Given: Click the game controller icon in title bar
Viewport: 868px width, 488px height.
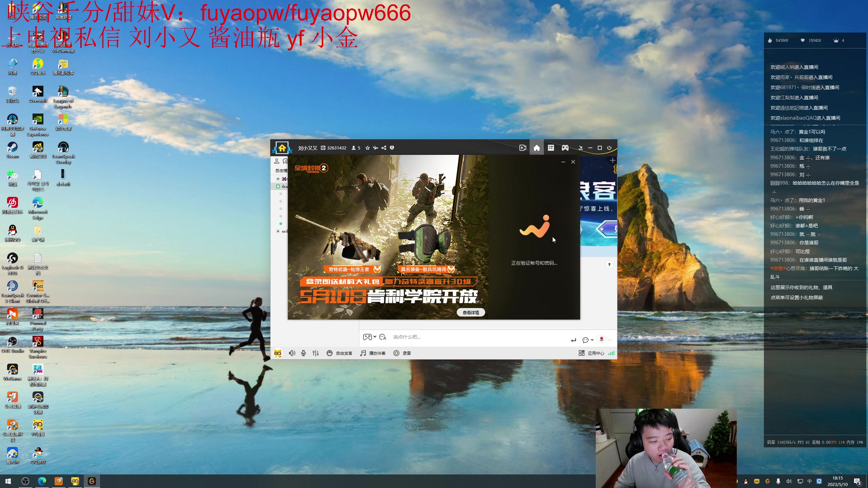Looking at the screenshot, I should [x=565, y=148].
